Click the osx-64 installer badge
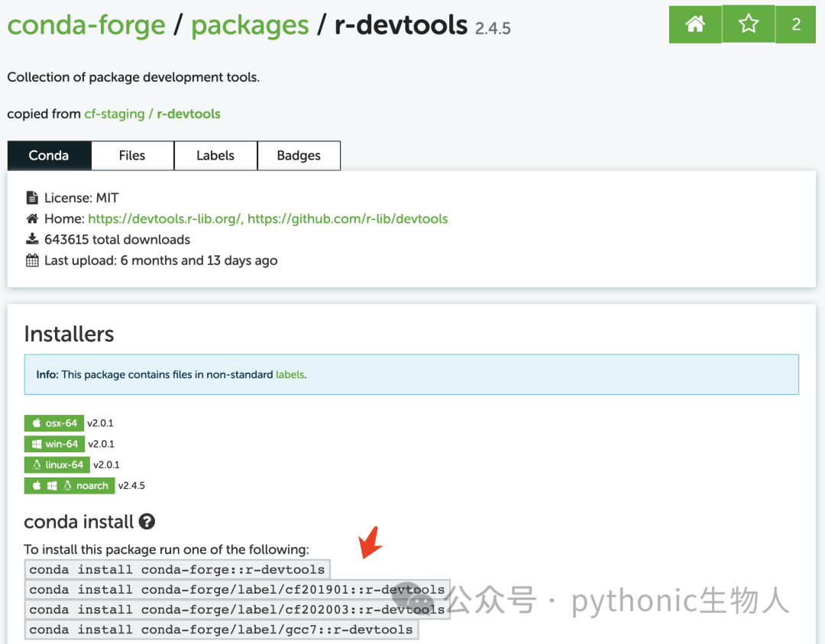Viewport: 825px width, 644px height. [x=53, y=423]
